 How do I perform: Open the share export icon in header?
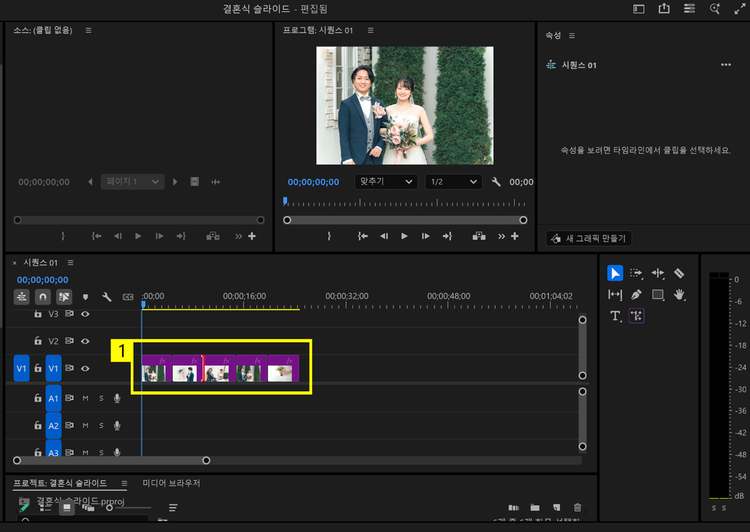pyautogui.click(x=664, y=9)
